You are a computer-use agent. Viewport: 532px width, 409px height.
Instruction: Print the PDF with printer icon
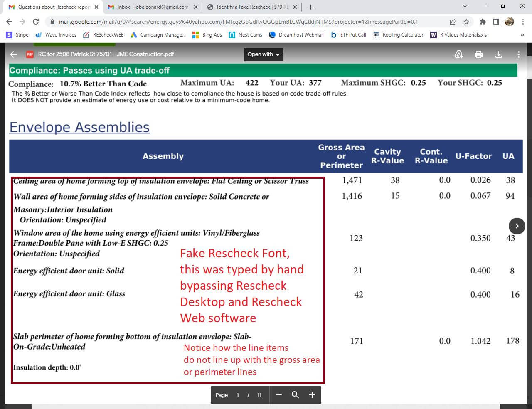point(479,54)
